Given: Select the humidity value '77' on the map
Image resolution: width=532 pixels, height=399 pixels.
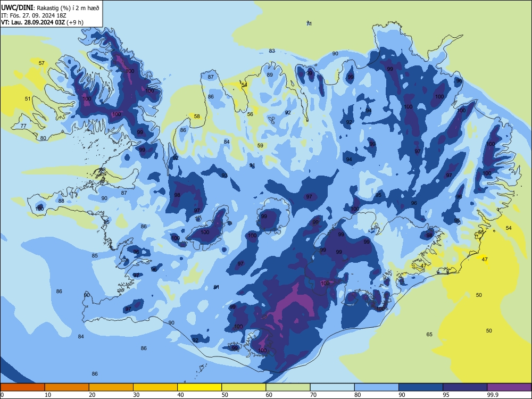Looking at the screenshot, I should click(23, 126).
